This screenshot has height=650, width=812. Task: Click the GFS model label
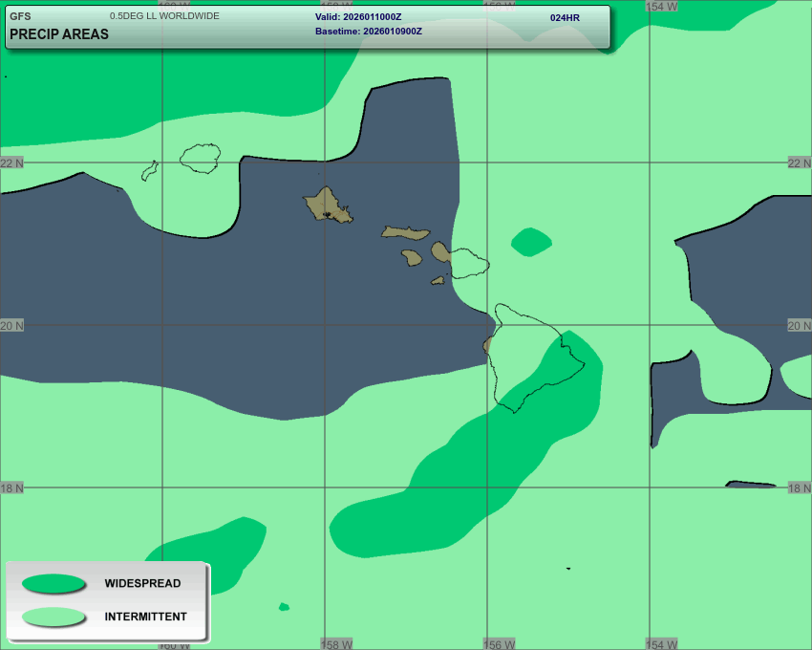tap(20, 16)
